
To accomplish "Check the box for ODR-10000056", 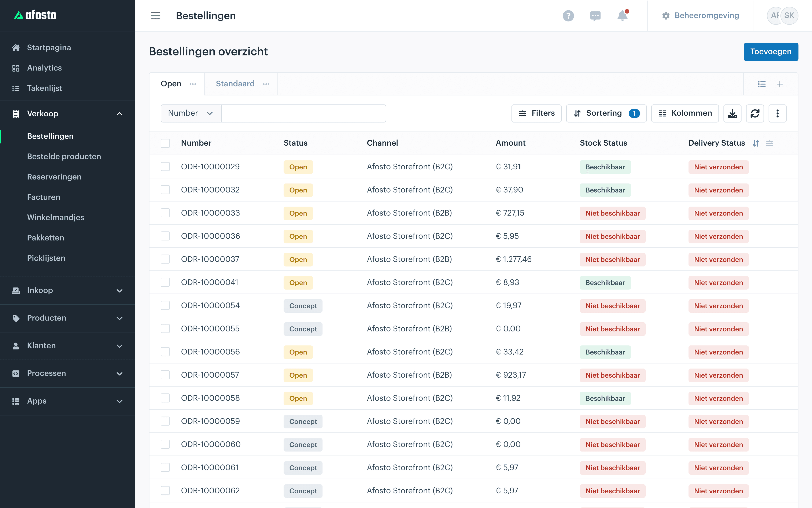I will point(165,352).
